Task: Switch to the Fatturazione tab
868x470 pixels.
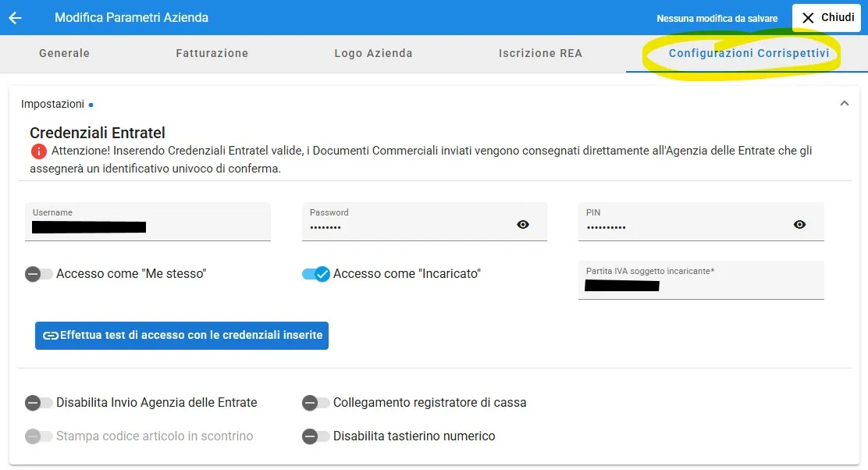Action: point(212,53)
